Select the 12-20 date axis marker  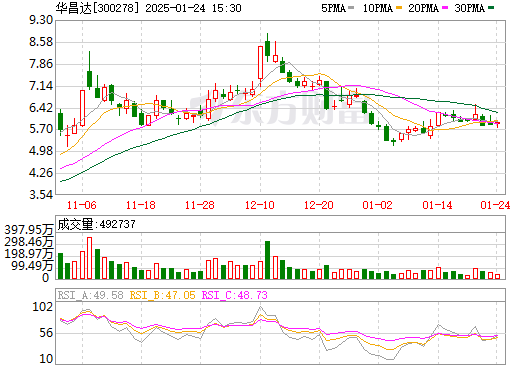(x=319, y=205)
